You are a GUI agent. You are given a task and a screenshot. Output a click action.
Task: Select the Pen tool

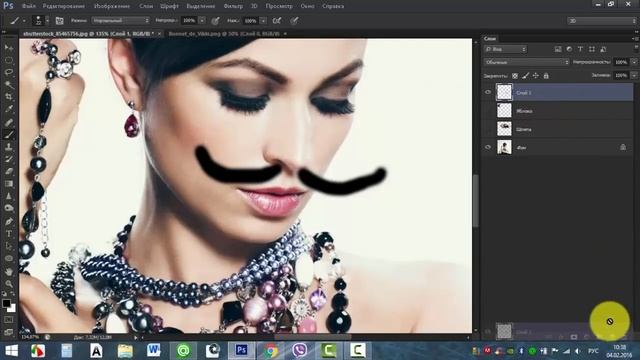9,221
